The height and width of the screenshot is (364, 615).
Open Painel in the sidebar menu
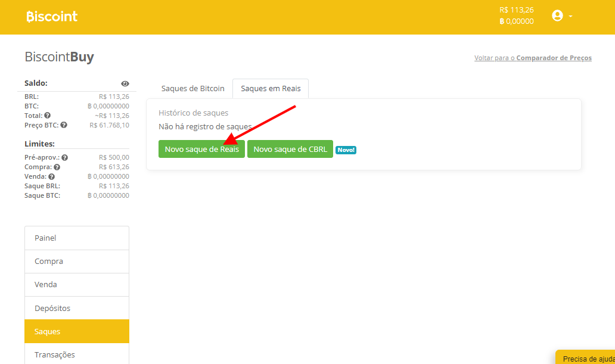coord(77,238)
